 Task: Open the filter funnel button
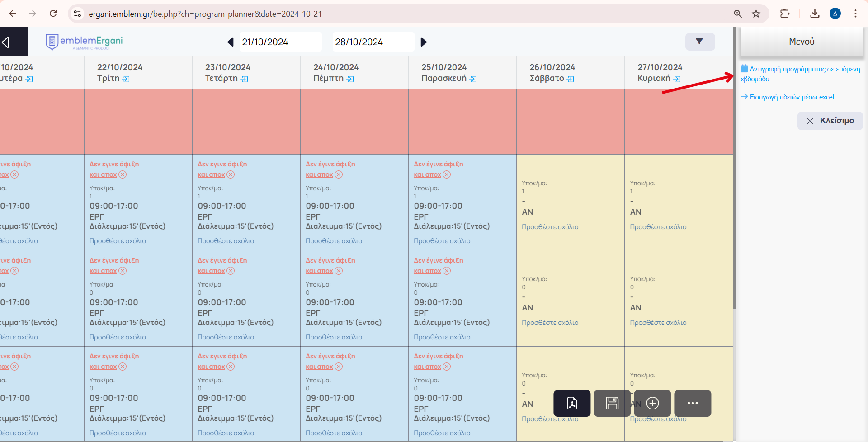699,42
